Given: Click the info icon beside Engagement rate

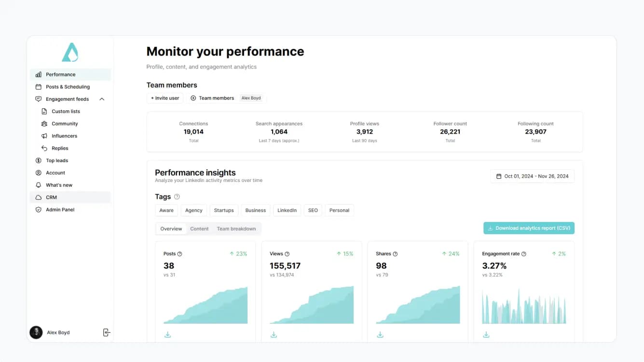Looking at the screenshot, I should pos(524,254).
